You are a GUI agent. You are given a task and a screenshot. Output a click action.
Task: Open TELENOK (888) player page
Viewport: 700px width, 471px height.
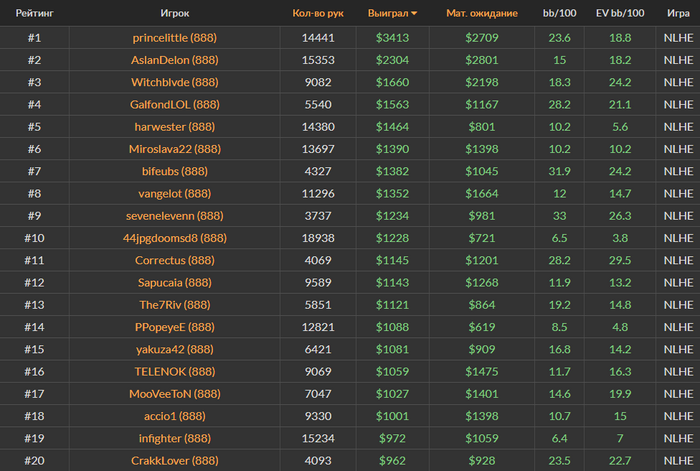pyautogui.click(x=175, y=372)
